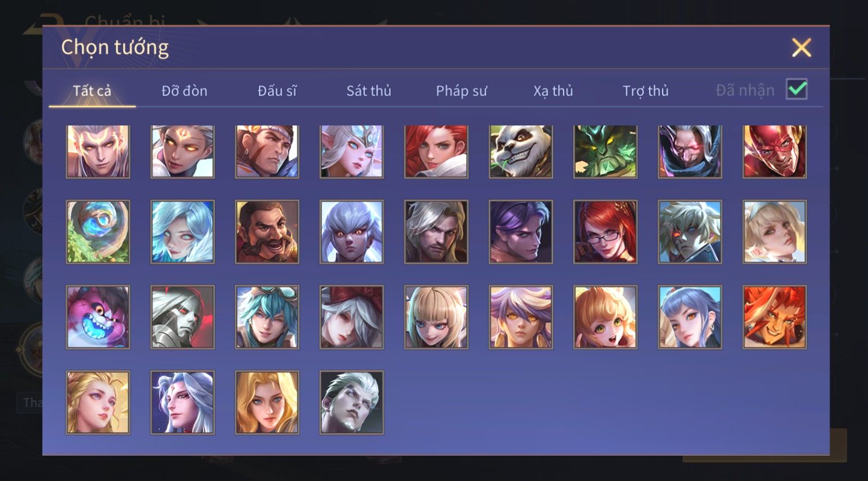Select the pale green-haired hero in last row
Screen dimensions: 868x481
pos(352,402)
